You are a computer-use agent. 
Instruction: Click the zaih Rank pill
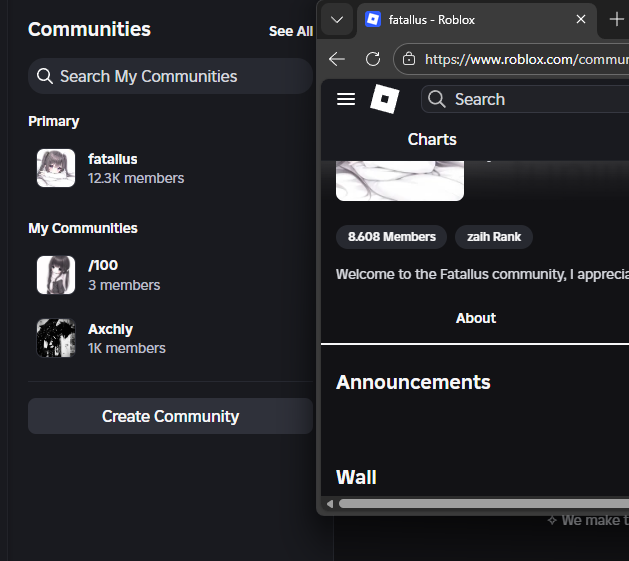point(494,237)
